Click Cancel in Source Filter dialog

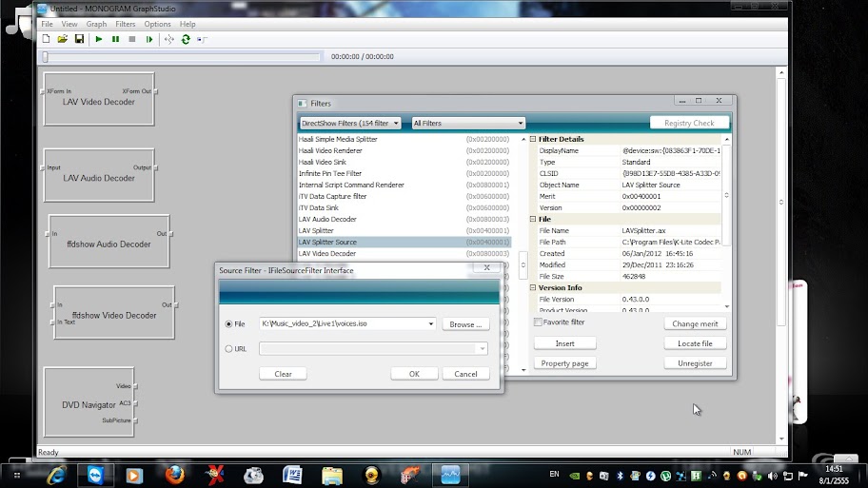point(465,374)
